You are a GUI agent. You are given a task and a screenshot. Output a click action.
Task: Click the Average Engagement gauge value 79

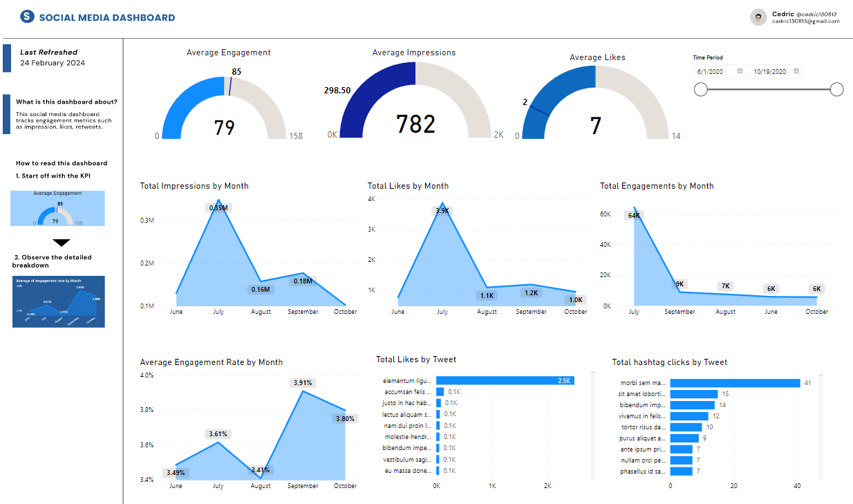point(224,128)
